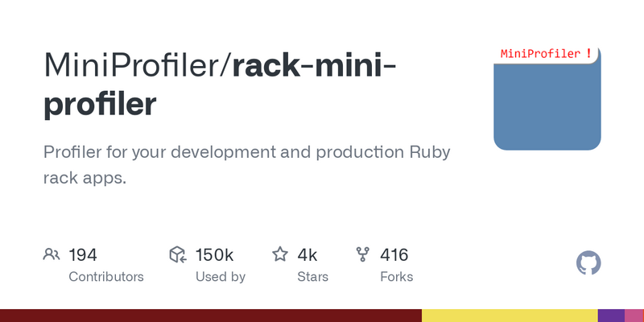Open the MiniProfiler owner name
644x322 pixels.
coord(135,64)
